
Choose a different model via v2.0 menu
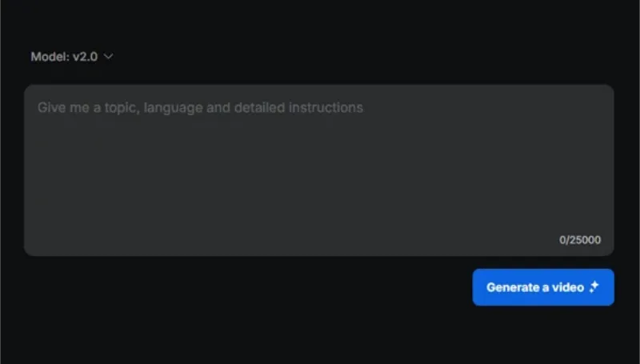click(x=72, y=56)
